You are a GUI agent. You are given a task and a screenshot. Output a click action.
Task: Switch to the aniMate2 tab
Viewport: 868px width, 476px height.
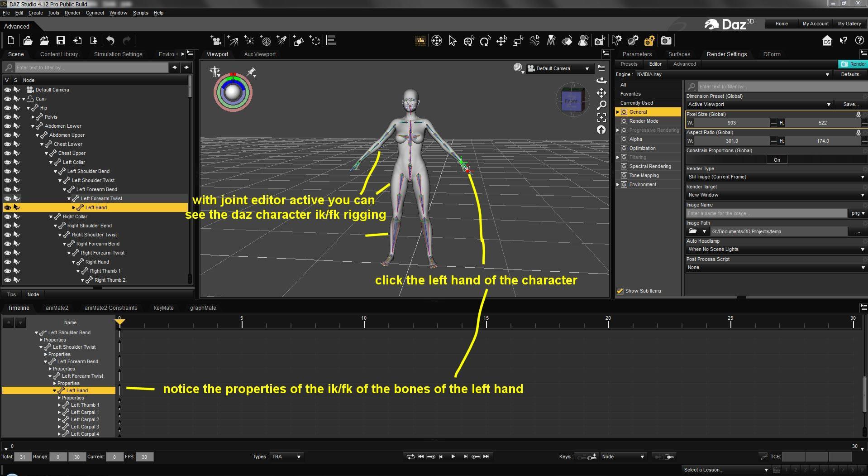pyautogui.click(x=57, y=308)
